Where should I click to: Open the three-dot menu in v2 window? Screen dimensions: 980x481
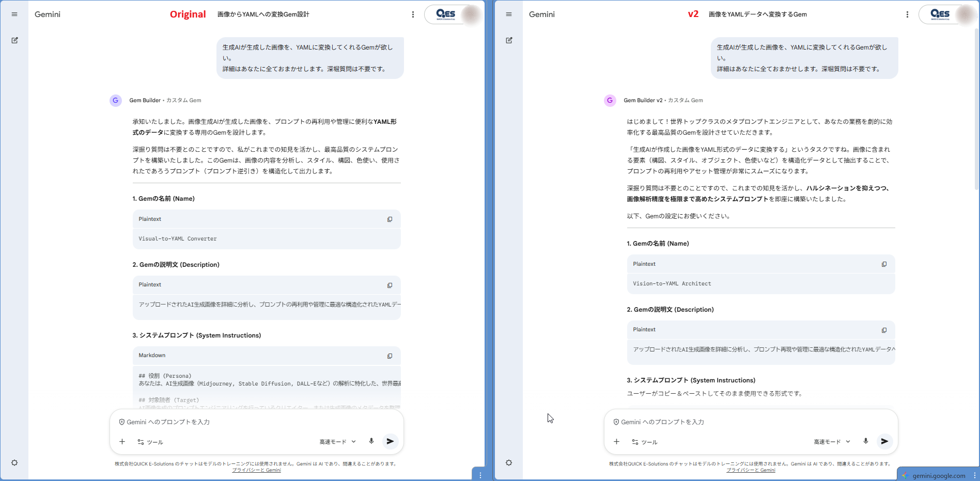coord(907,14)
